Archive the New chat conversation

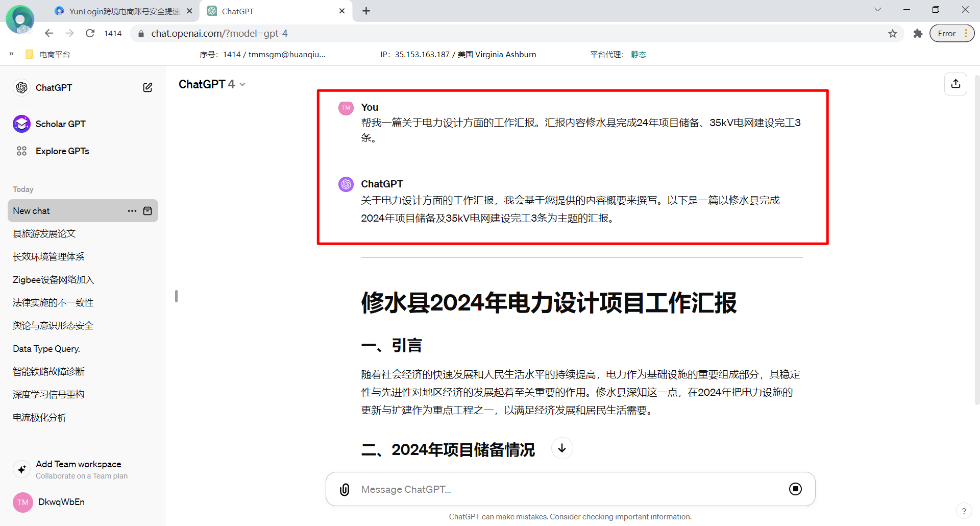pos(148,211)
